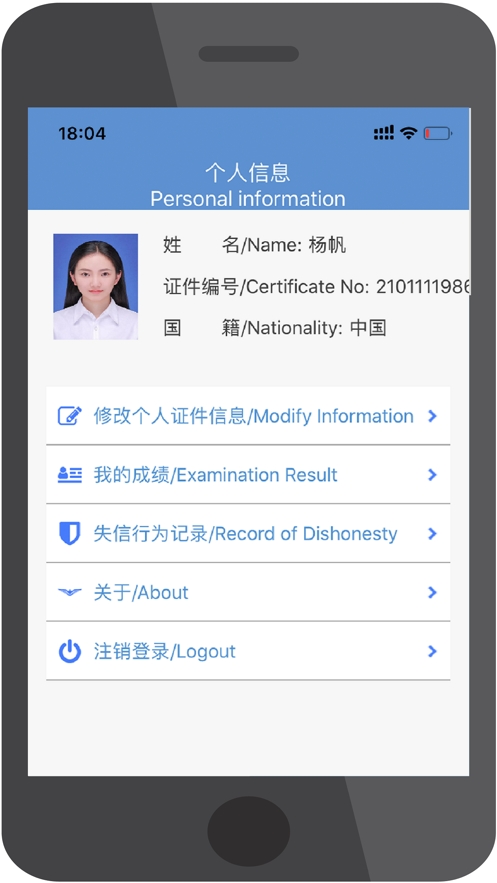The width and height of the screenshot is (497, 883).
Task: Click the person-list icon for Examination Result
Action: pyautogui.click(x=70, y=475)
